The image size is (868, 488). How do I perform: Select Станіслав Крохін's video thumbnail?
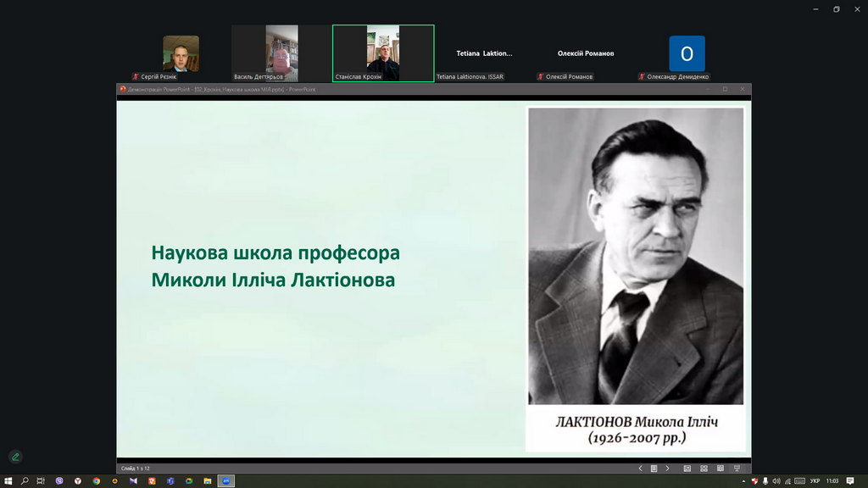(x=383, y=53)
